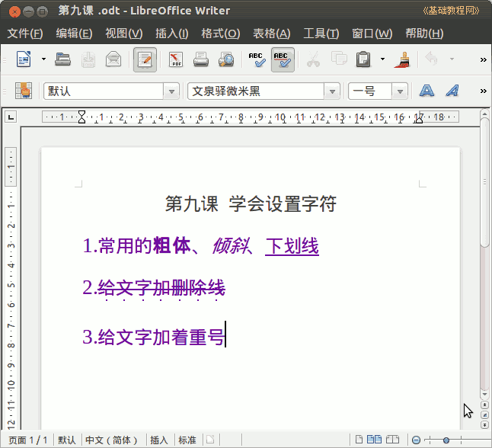The image size is (492, 448).
Task: Open the font name dropdown arrow
Action: tap(332, 91)
